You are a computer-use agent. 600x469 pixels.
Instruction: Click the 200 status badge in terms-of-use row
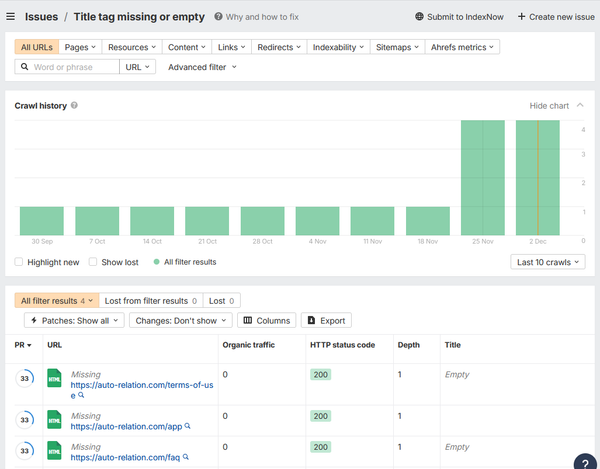(x=321, y=375)
